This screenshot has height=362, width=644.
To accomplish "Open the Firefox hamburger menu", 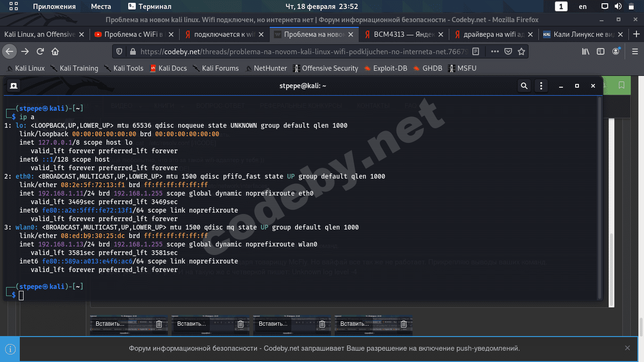I will pos(635,51).
